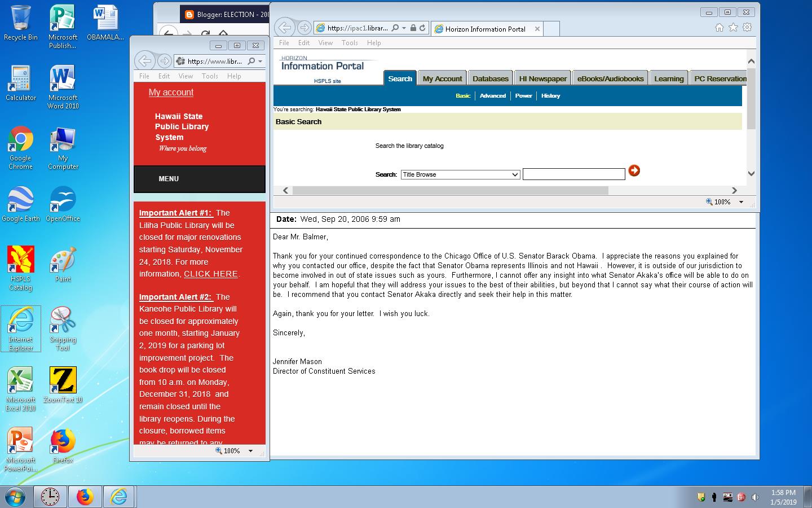This screenshot has width=812, height=508.
Task: Switch to Advanced search mode
Action: pyautogui.click(x=492, y=95)
